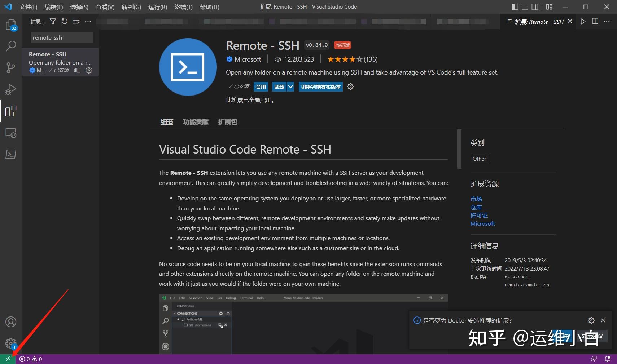Open the Accounts menu icon
Image resolution: width=617 pixels, height=364 pixels.
11,322
